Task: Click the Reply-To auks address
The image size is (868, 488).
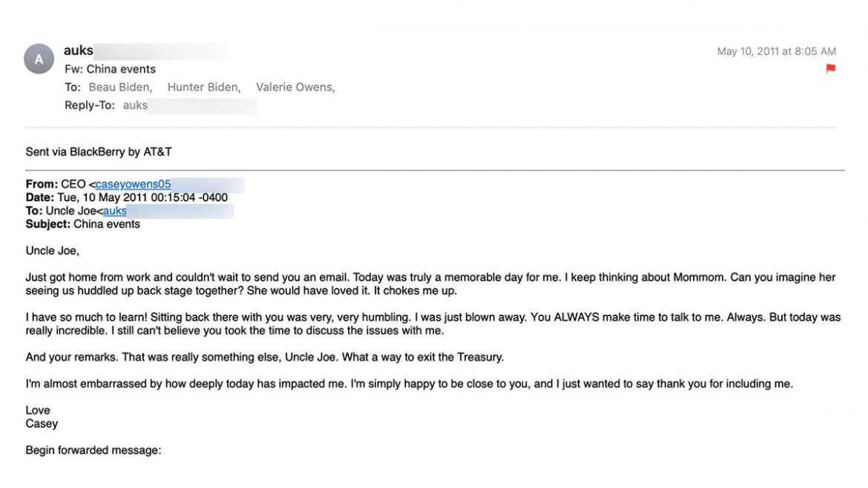Action: point(135,105)
